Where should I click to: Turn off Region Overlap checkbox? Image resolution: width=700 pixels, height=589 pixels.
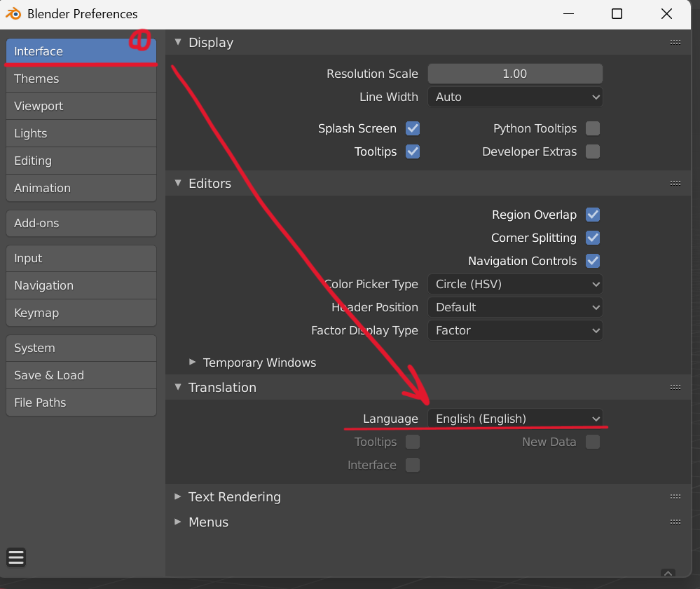(593, 215)
